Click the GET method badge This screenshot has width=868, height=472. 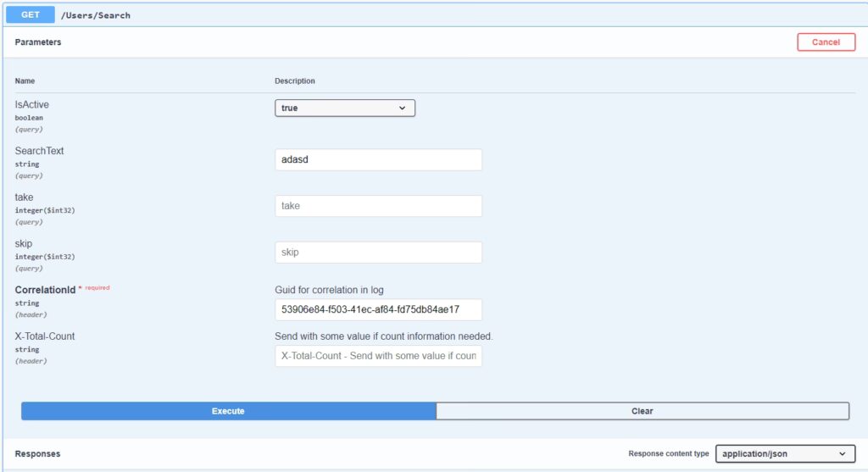pos(31,14)
